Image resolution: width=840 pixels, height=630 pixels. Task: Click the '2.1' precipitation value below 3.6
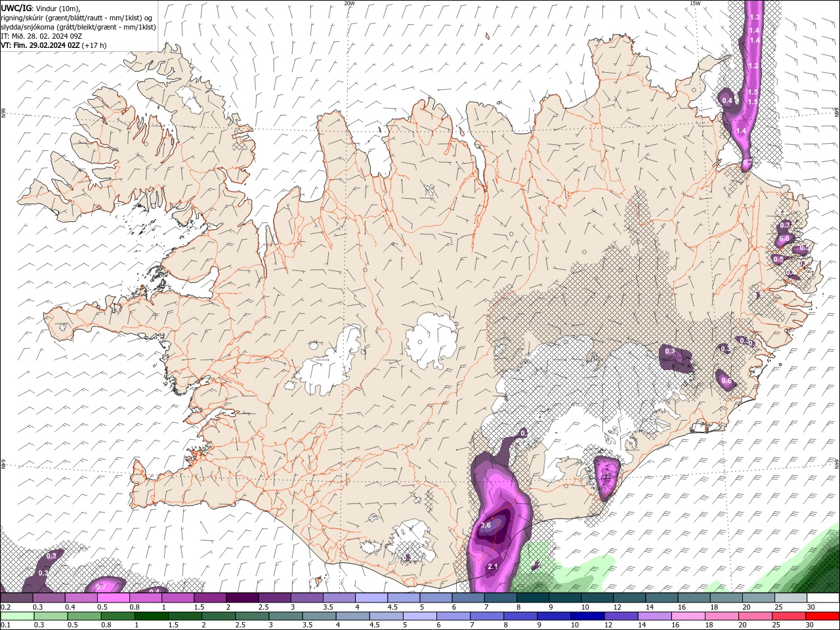click(493, 566)
